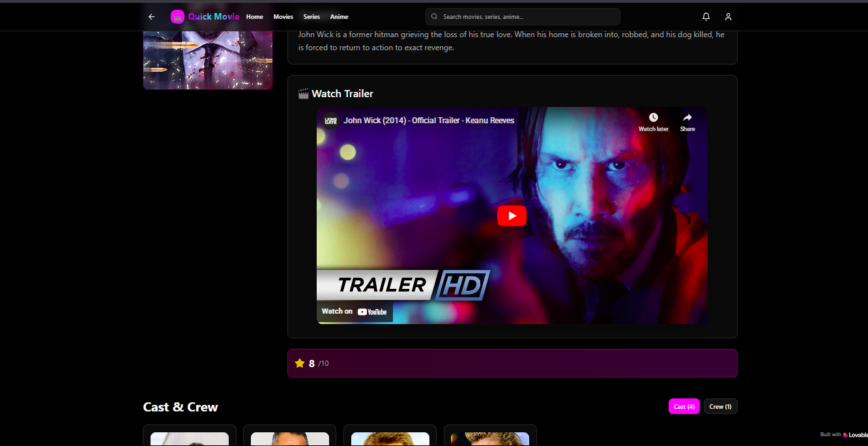This screenshot has width=868, height=446.
Task: Click the yellow star in the rating bar
Action: point(300,363)
